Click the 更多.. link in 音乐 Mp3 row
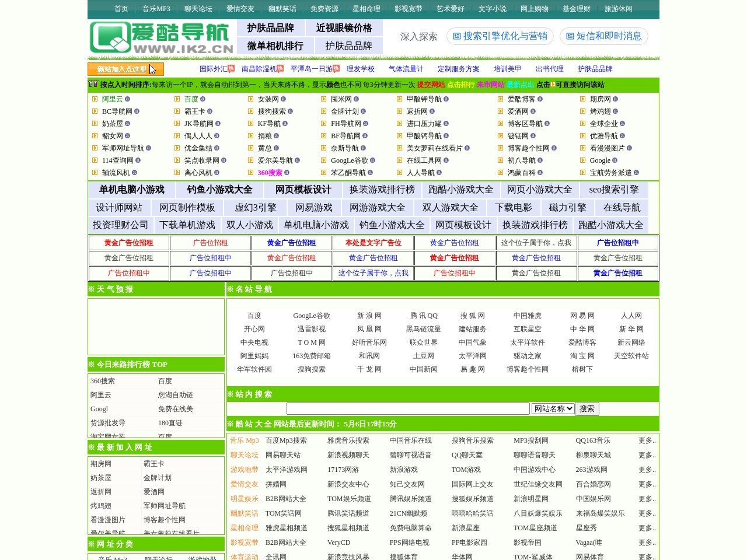The width and height of the screenshot is (747, 560). pyautogui.click(x=647, y=440)
